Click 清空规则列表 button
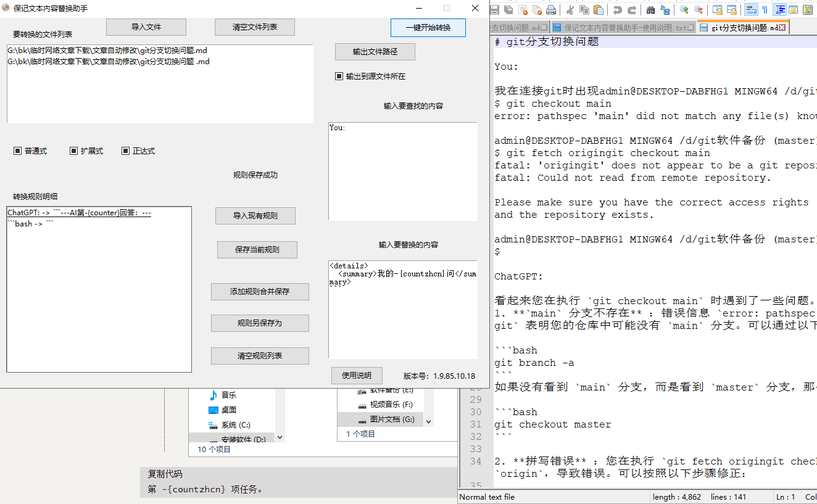 coord(260,356)
